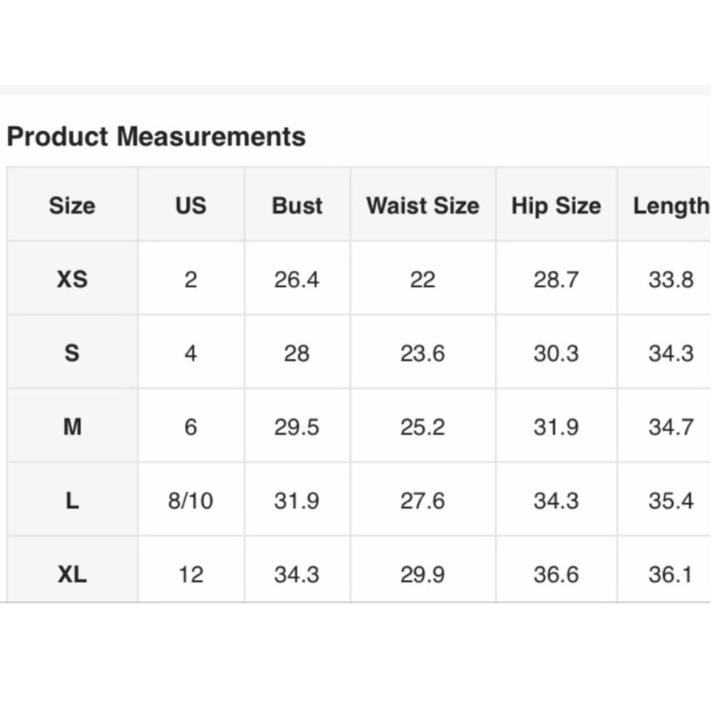Click the XS hip value 28.7
The width and height of the screenshot is (728, 728).
556,279
